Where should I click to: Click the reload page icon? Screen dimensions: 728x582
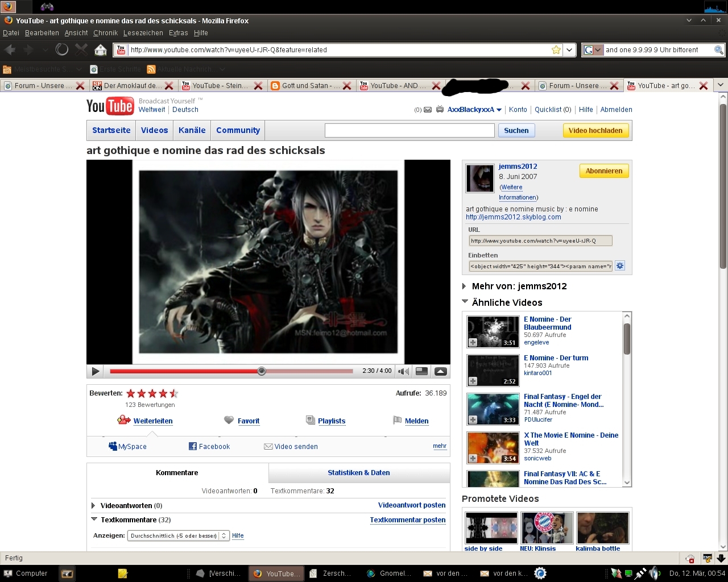62,50
